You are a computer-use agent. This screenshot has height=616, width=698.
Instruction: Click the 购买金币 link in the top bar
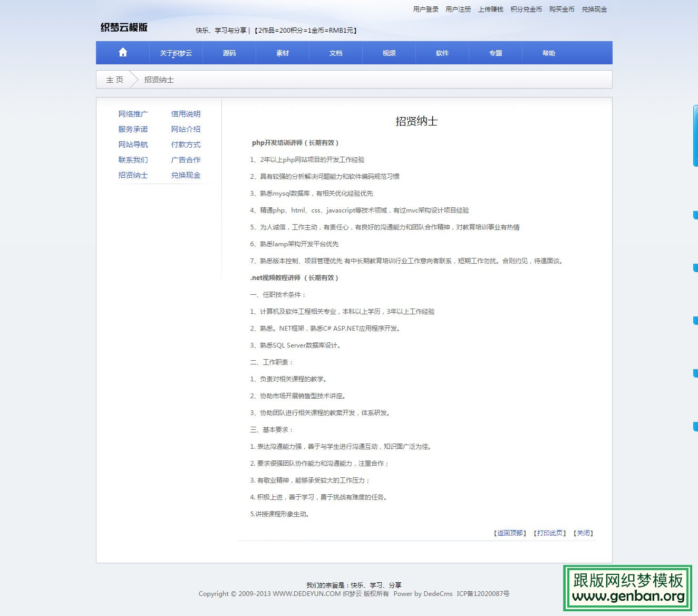[x=561, y=9]
